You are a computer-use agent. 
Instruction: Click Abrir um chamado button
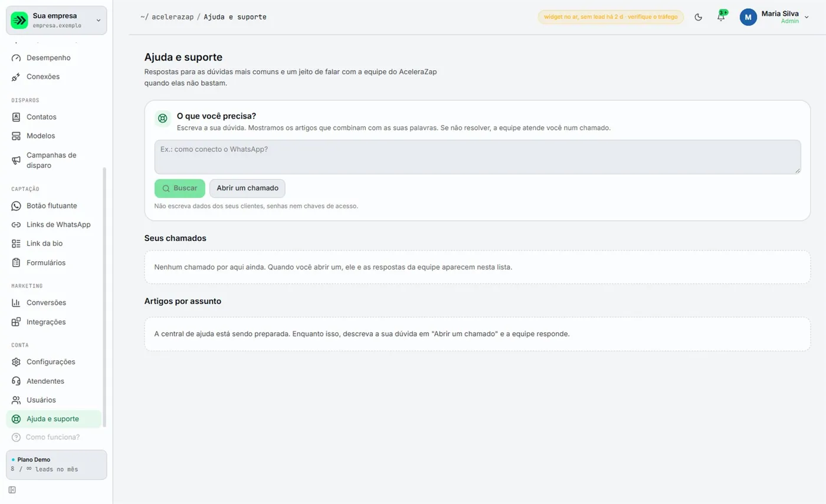click(247, 188)
